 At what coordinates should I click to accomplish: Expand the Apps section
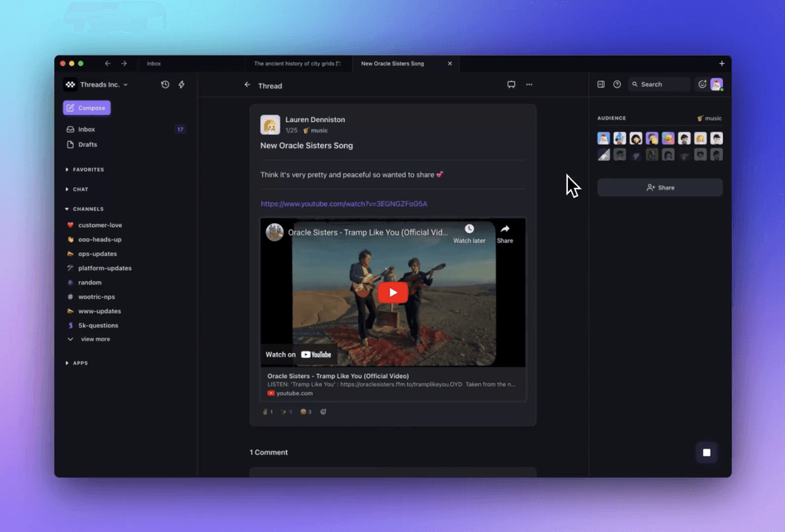tap(77, 363)
